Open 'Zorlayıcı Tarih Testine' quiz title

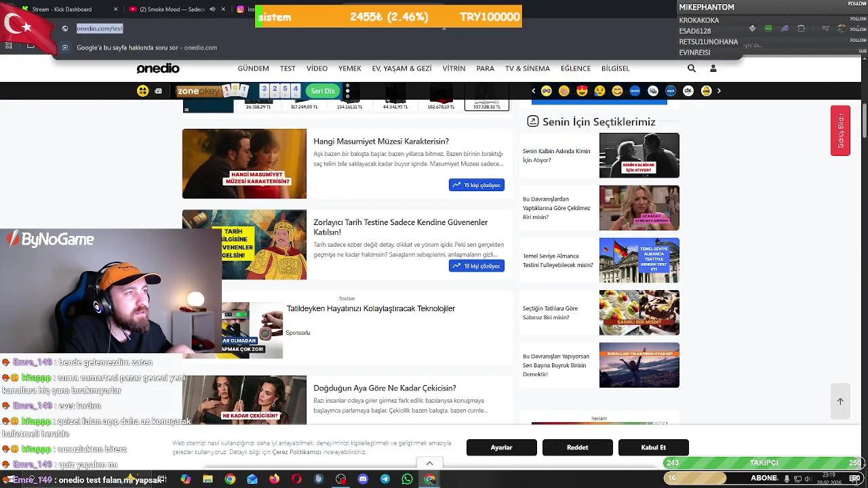coord(400,227)
